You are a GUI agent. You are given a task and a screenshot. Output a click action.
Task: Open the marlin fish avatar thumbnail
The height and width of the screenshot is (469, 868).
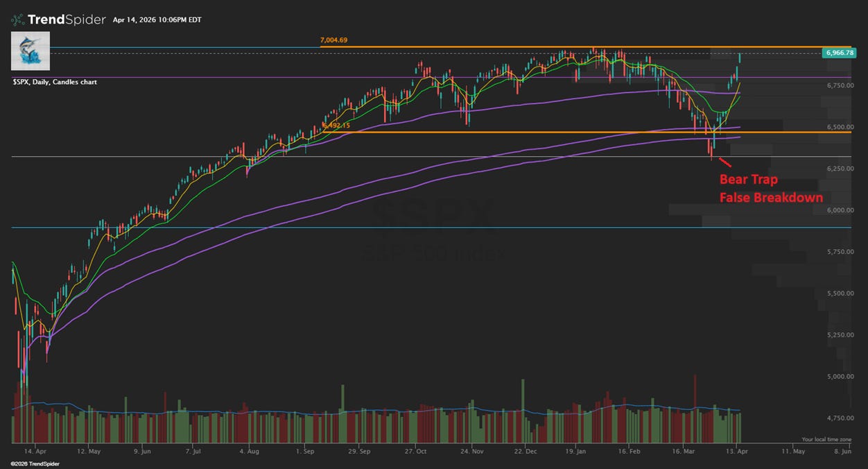31,51
